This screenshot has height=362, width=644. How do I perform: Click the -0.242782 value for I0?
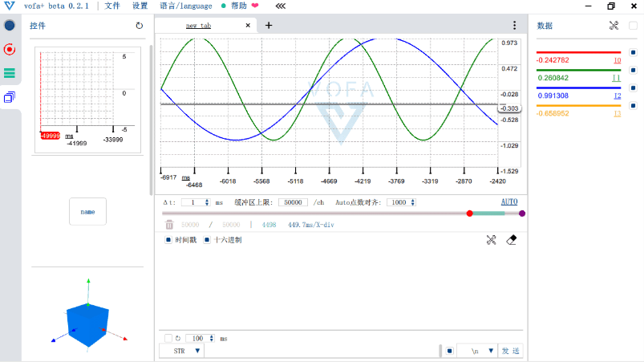pos(553,60)
